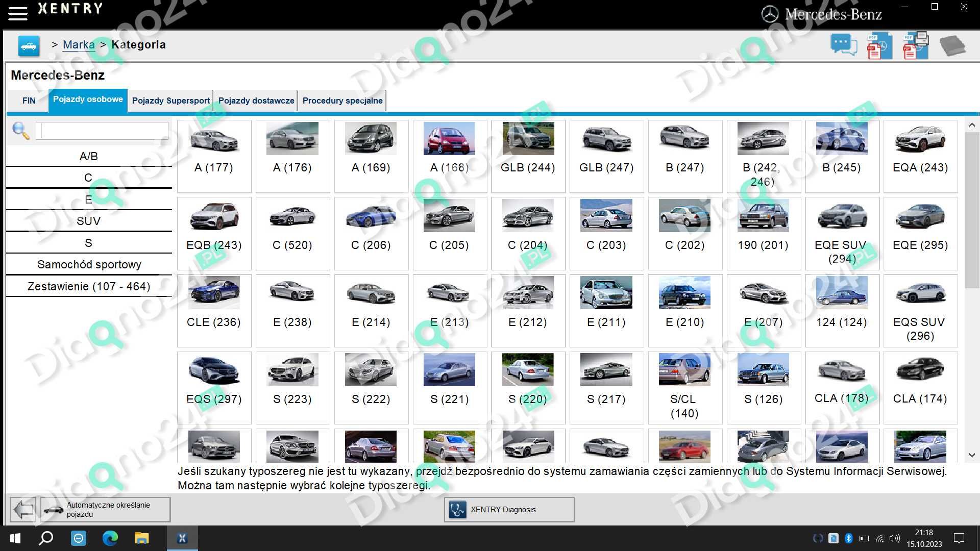The width and height of the screenshot is (980, 551).
Task: Click the back arrow button
Action: pyautogui.click(x=23, y=509)
